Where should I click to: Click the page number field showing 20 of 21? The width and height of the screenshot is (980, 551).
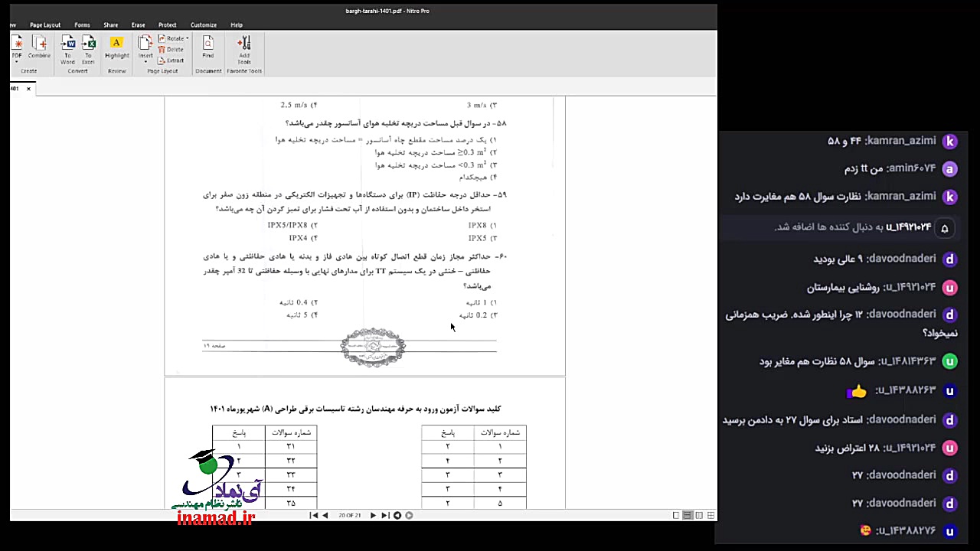tap(348, 515)
